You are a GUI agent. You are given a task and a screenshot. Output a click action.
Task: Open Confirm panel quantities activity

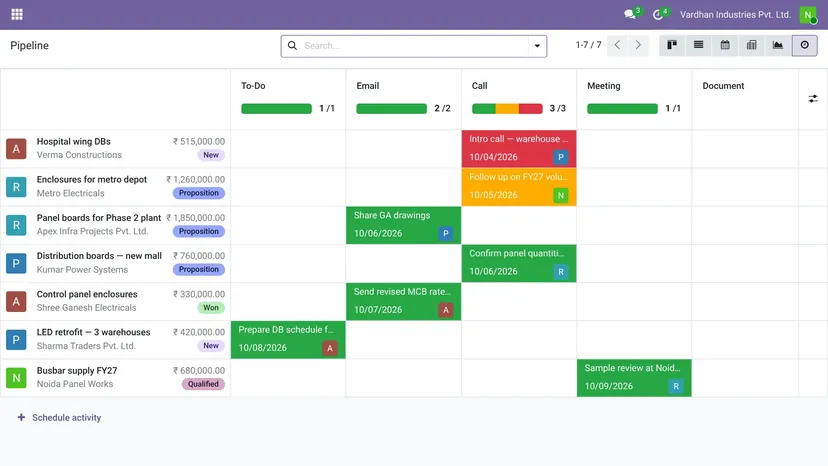point(519,263)
